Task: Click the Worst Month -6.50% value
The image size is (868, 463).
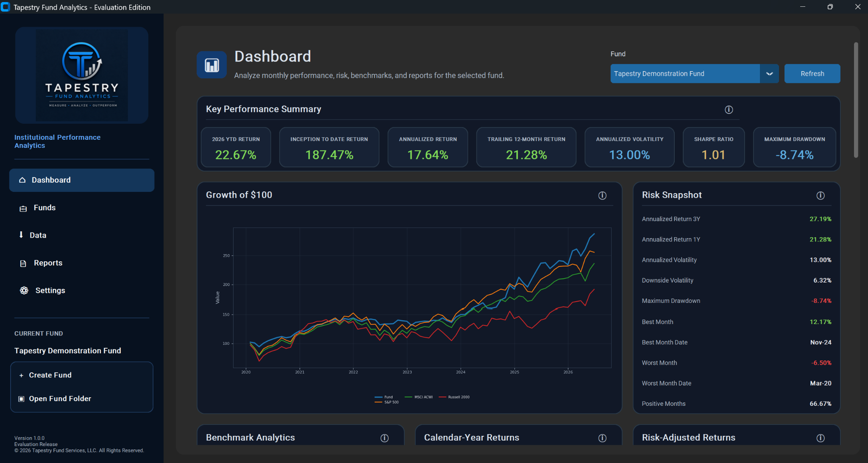Action: (821, 363)
